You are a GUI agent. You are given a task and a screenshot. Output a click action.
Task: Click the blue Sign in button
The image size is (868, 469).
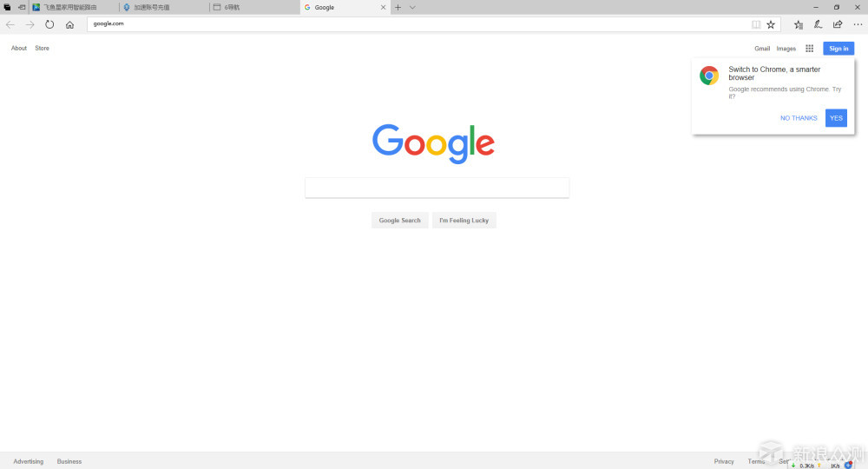838,48
